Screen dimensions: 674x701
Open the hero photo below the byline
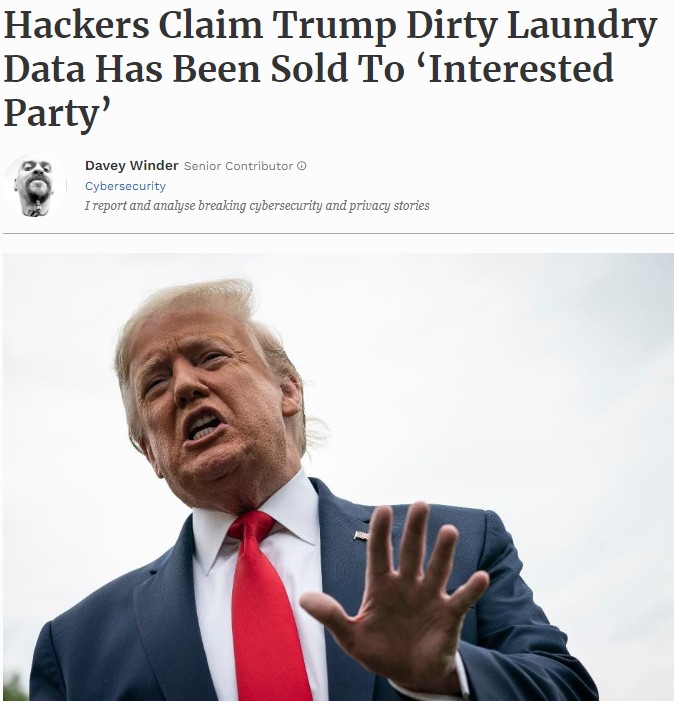tap(338, 477)
